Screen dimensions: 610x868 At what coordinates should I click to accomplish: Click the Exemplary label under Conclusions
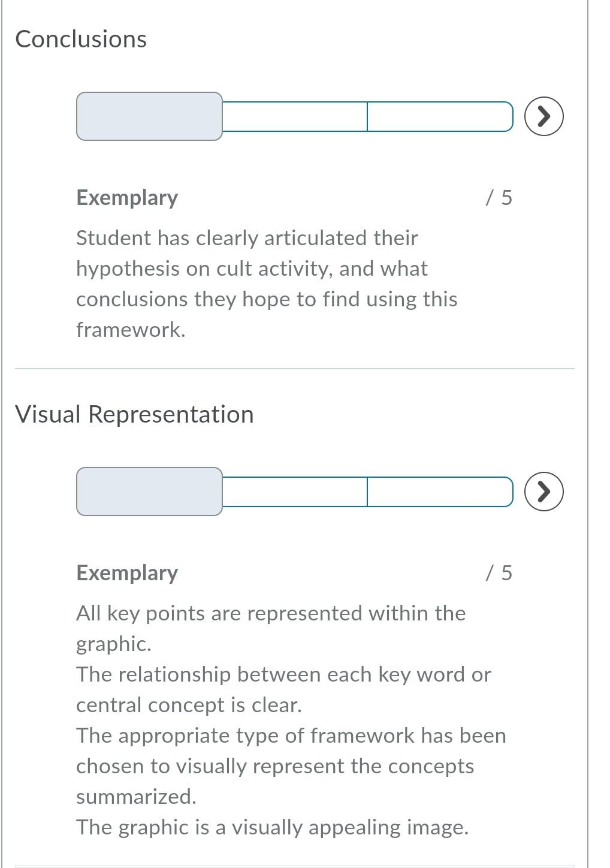(x=126, y=197)
